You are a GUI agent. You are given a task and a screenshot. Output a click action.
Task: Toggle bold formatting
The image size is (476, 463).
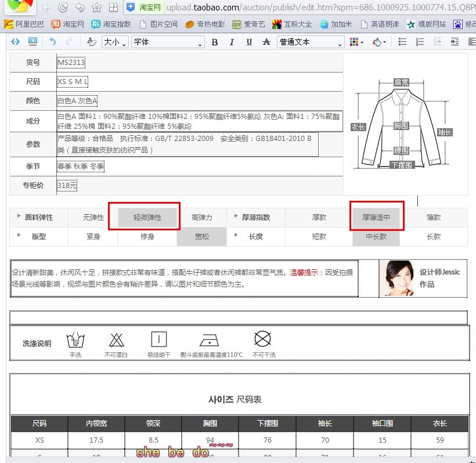click(x=215, y=42)
